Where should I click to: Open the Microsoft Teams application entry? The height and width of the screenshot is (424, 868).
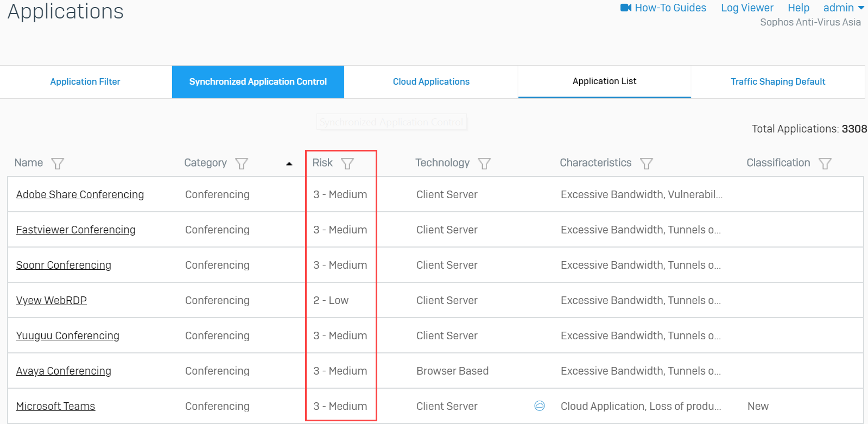tap(55, 406)
